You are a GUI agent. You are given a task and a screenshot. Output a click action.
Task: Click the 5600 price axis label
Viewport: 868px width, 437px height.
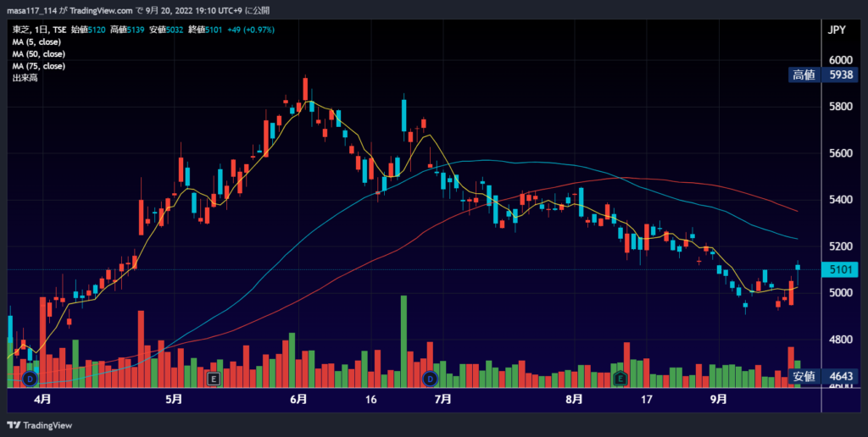(840, 152)
